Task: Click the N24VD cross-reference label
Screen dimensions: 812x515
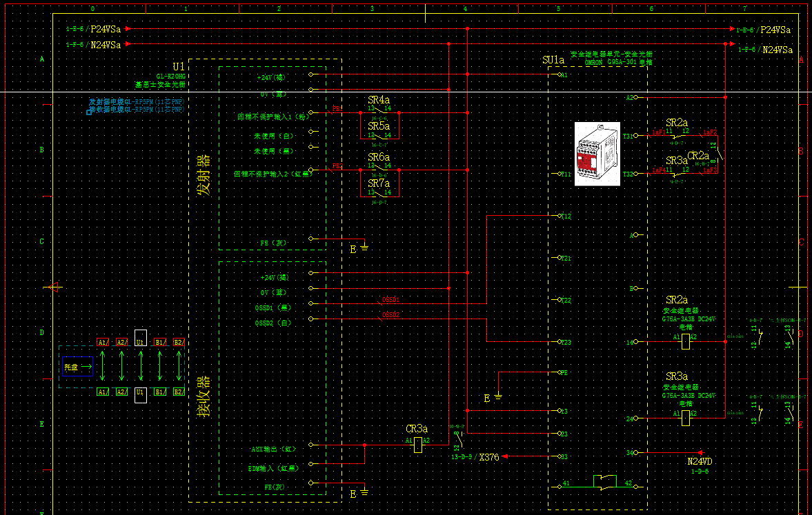Action: click(x=700, y=461)
